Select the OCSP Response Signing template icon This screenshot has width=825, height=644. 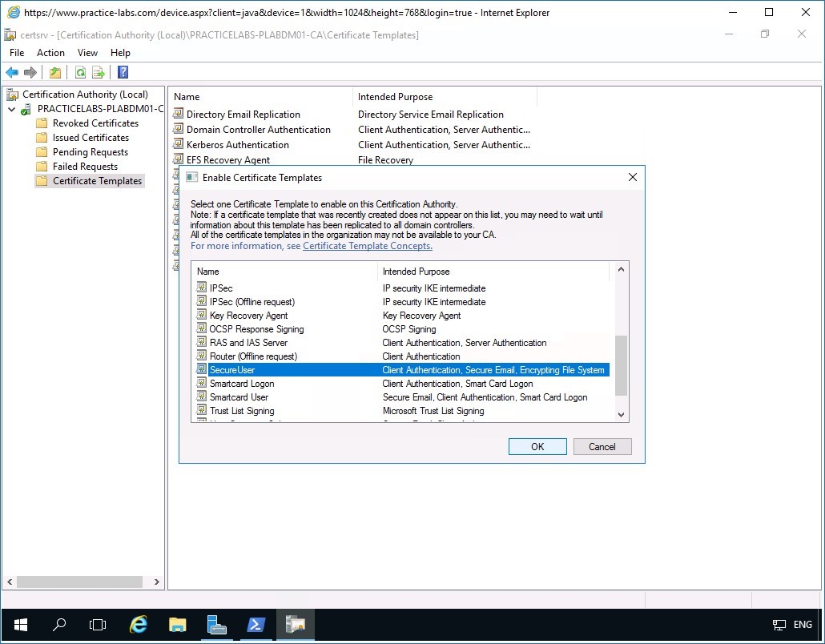(x=202, y=328)
